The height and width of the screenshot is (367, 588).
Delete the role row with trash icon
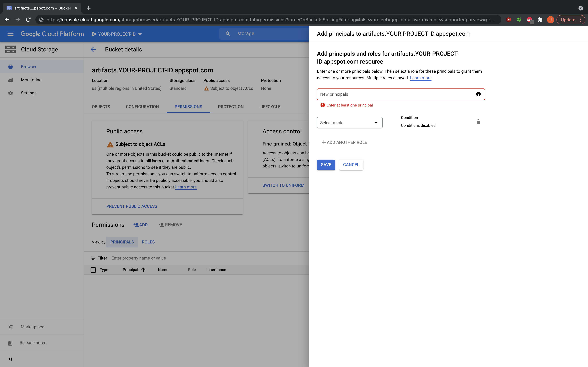(x=478, y=122)
